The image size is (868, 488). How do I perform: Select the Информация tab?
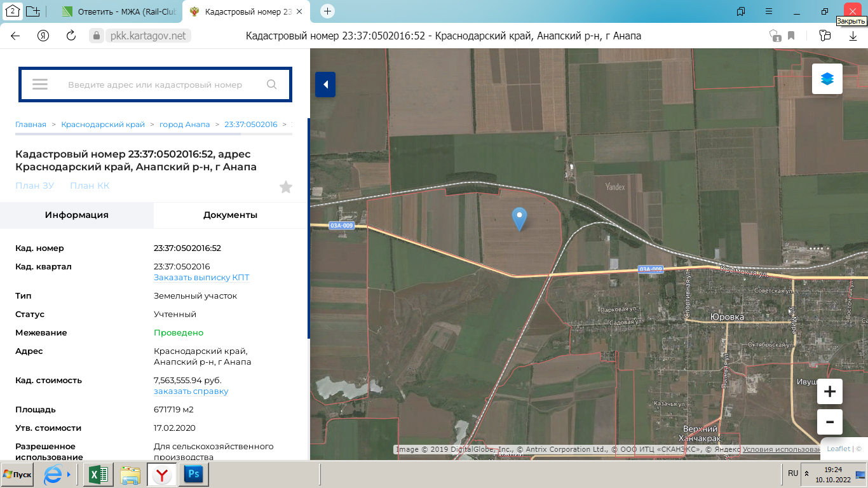click(x=76, y=215)
